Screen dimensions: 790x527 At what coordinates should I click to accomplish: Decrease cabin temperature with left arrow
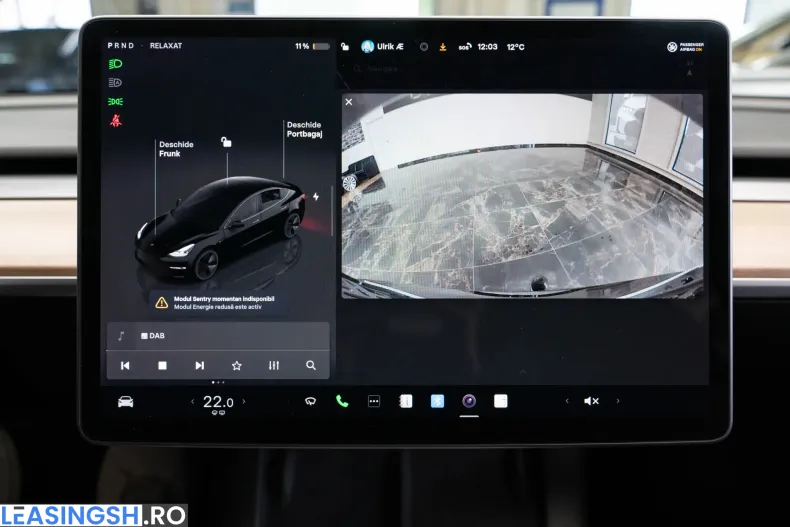pyautogui.click(x=192, y=402)
